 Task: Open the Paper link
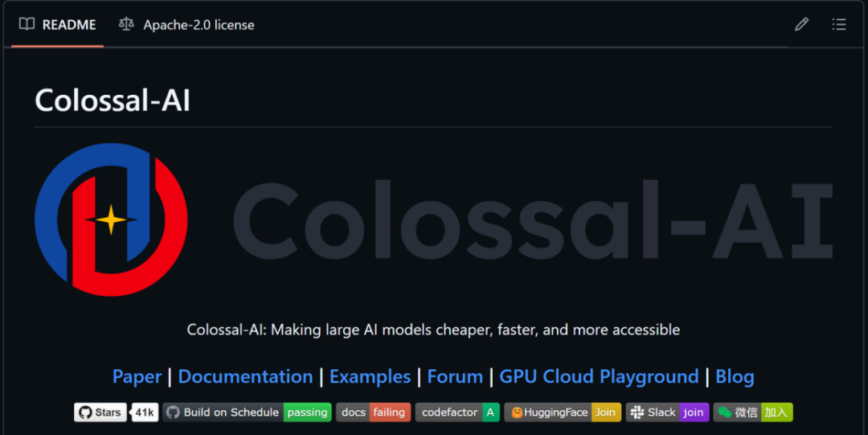click(x=137, y=377)
